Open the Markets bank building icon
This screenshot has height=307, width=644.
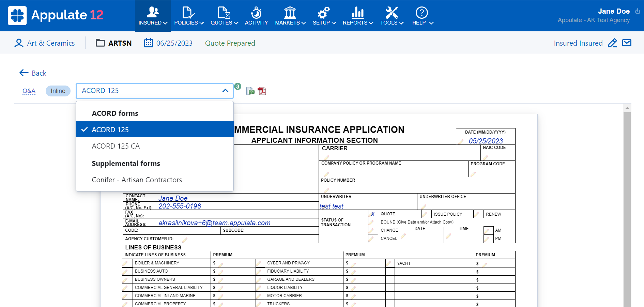pyautogui.click(x=290, y=13)
